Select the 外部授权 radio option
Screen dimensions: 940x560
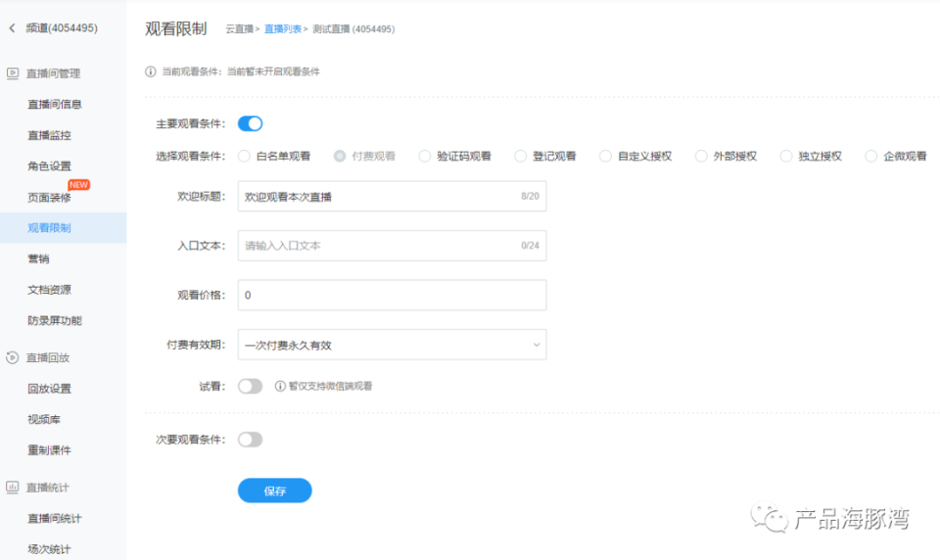(701, 156)
